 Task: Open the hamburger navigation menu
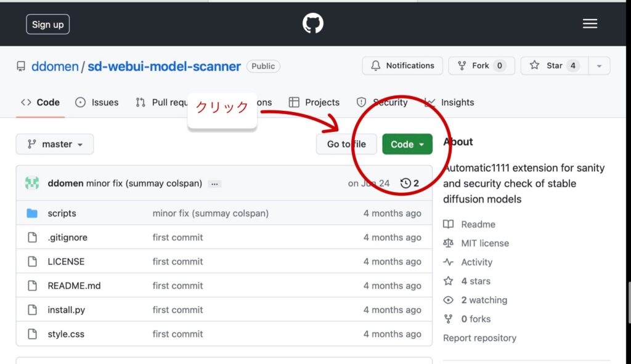pos(590,24)
